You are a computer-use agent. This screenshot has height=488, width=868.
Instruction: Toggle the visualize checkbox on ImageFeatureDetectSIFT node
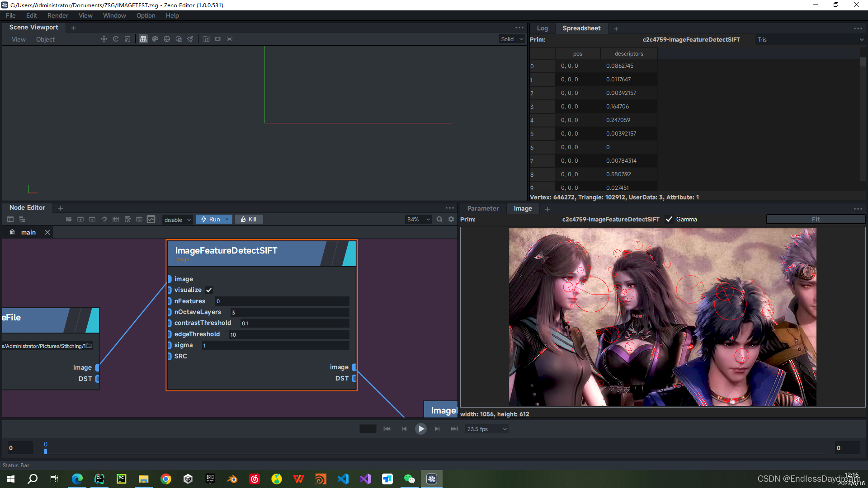click(x=208, y=290)
